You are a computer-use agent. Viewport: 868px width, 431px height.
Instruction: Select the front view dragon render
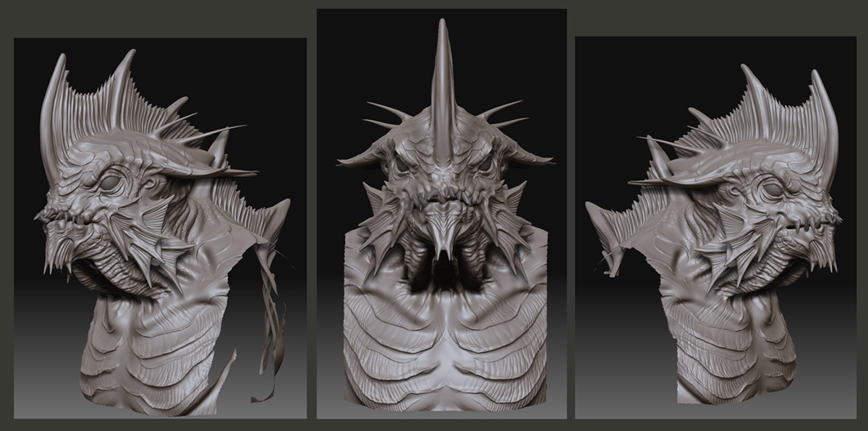[441, 214]
